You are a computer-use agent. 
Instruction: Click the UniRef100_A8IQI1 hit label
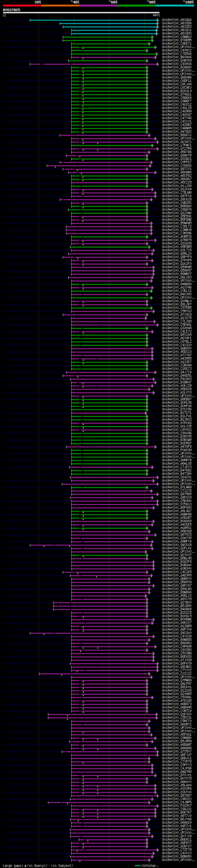177,30
